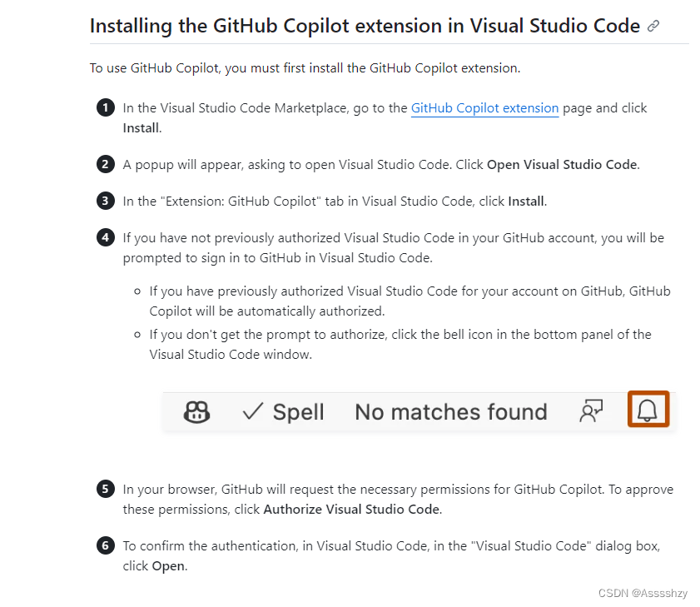Click step circle number 4

[105, 237]
